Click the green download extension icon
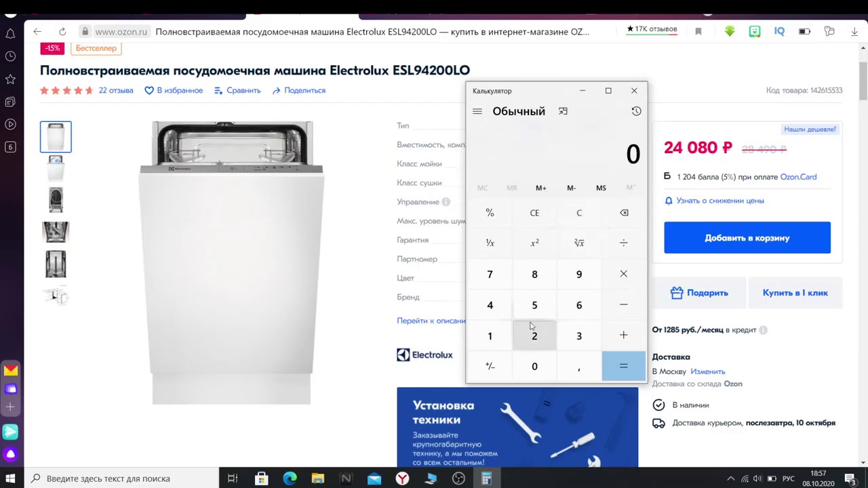The height and width of the screenshot is (488, 868). (x=730, y=31)
